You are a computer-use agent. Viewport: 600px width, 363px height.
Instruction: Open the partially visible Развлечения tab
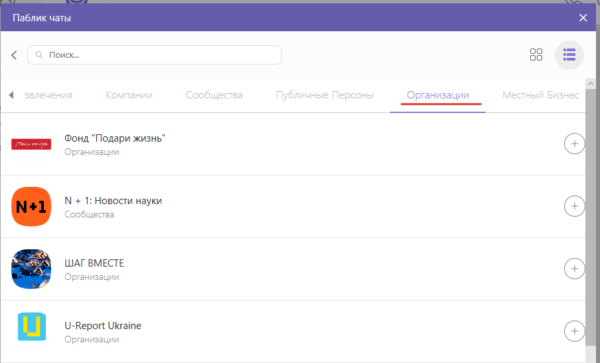pos(48,95)
